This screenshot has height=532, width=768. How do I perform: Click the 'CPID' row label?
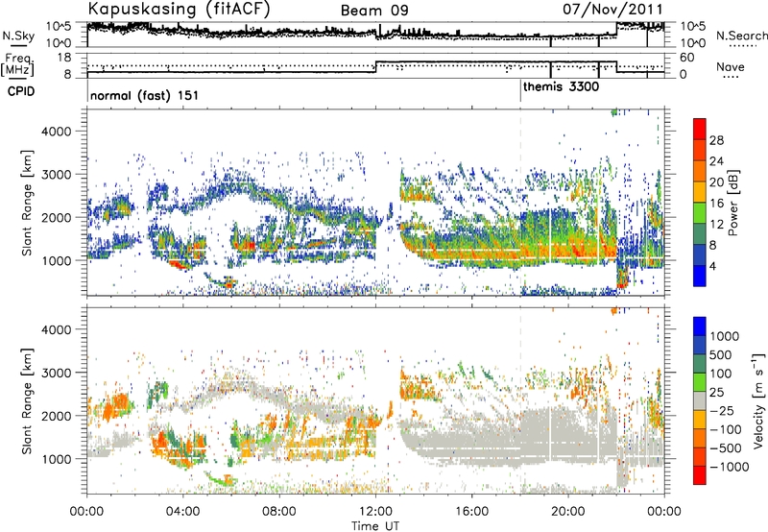pos(21,91)
